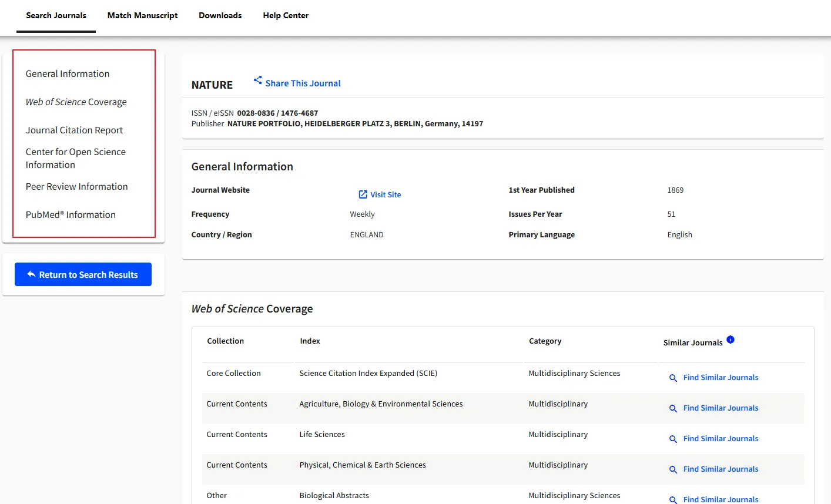Click the info icon next to Similar Journals

[x=731, y=340]
